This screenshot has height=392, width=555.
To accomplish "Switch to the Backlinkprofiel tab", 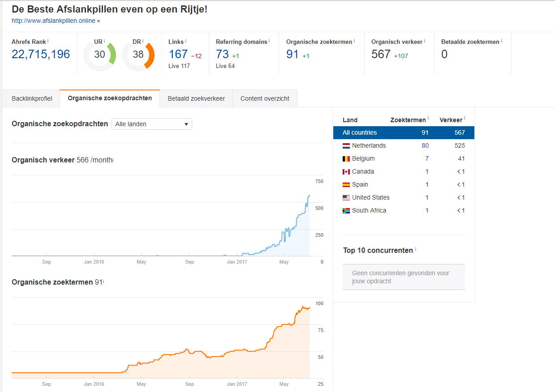I will 32,98.
